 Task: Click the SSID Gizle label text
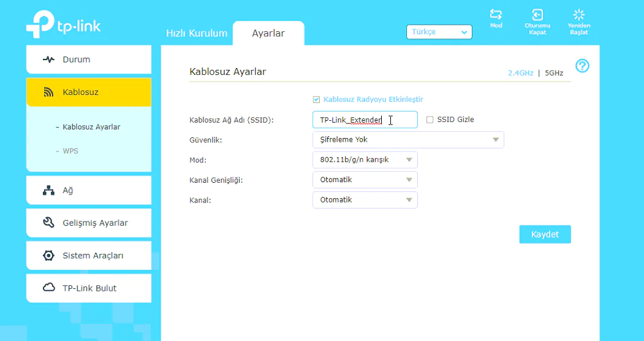pos(455,120)
